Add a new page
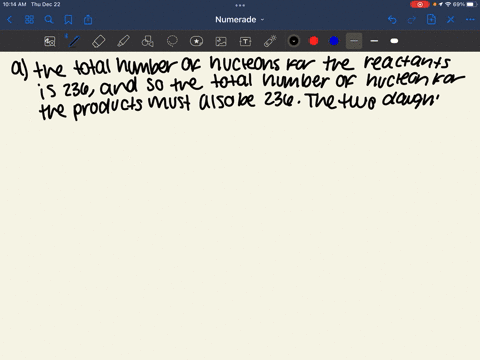Screen dimensions: 480x360 pyautogui.click(x=431, y=20)
